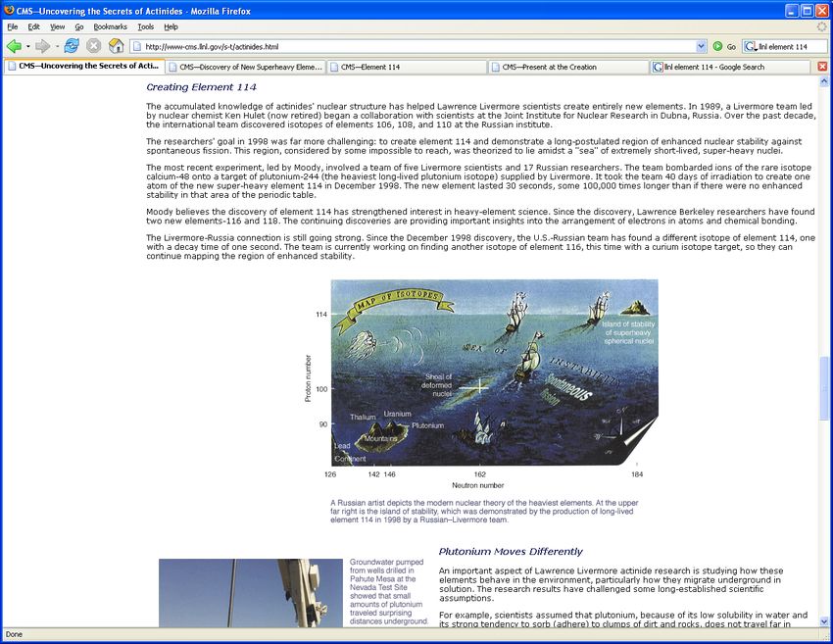833x644 pixels.
Task: Click the 'Shoal of deformed nuclei' label on the map
Action: pyautogui.click(x=437, y=385)
